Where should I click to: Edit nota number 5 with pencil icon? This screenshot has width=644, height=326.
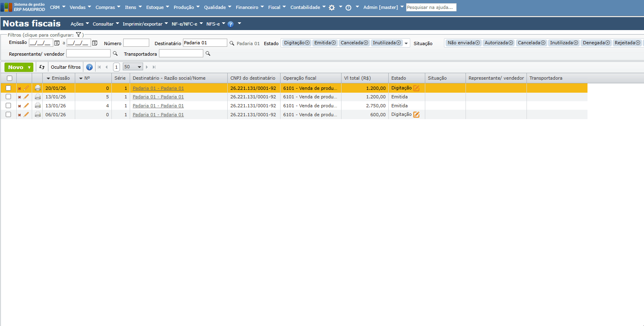point(26,97)
